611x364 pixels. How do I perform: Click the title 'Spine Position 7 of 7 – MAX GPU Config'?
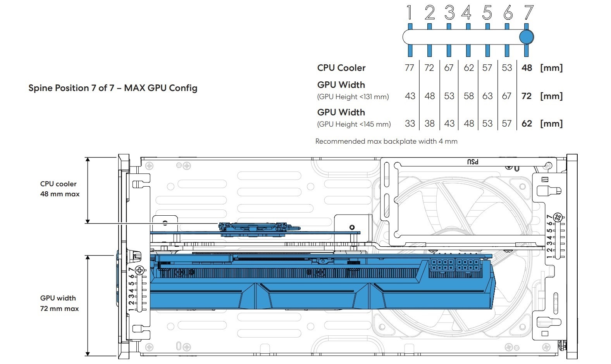113,88
